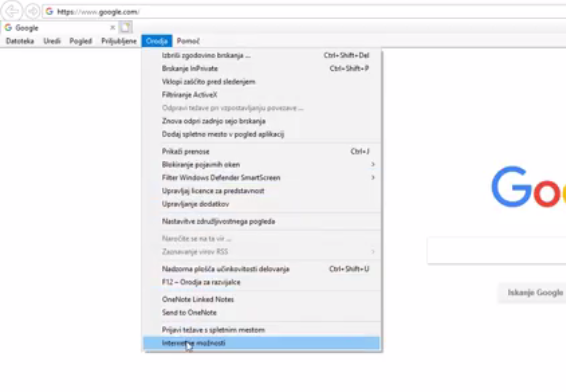The width and height of the screenshot is (566, 392).
Task: Open the Priljubljene menu
Action: (x=119, y=41)
